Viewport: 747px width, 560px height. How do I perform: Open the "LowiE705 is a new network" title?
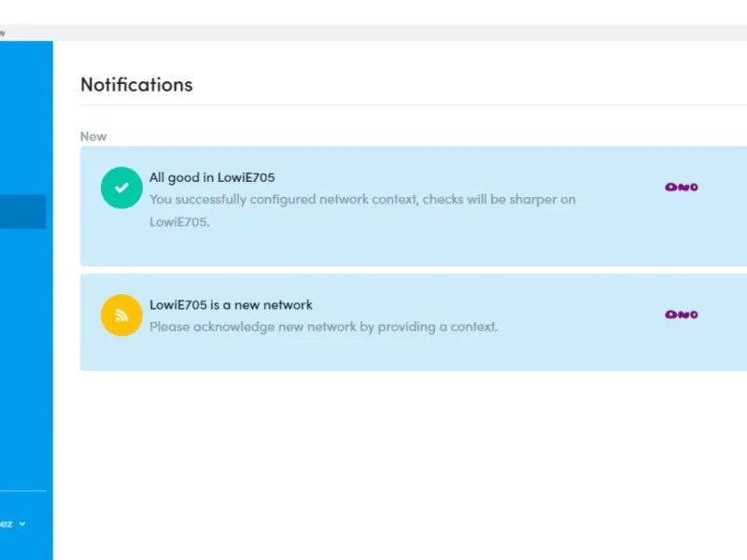(x=231, y=305)
